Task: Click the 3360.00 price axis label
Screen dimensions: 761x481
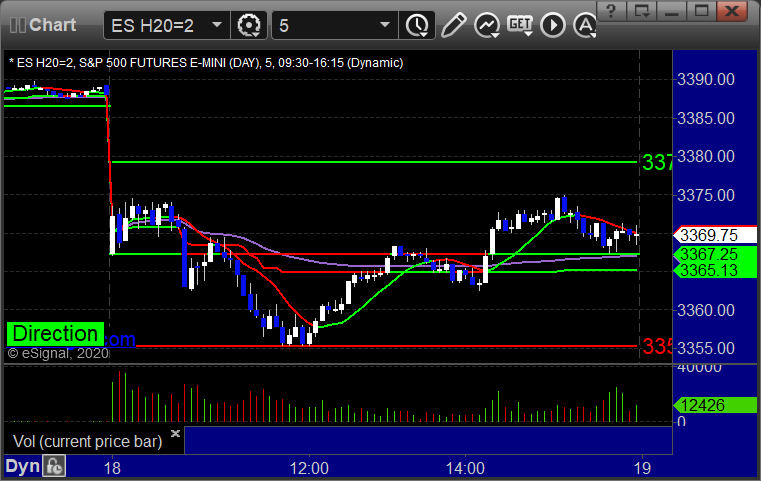Action: [x=706, y=310]
